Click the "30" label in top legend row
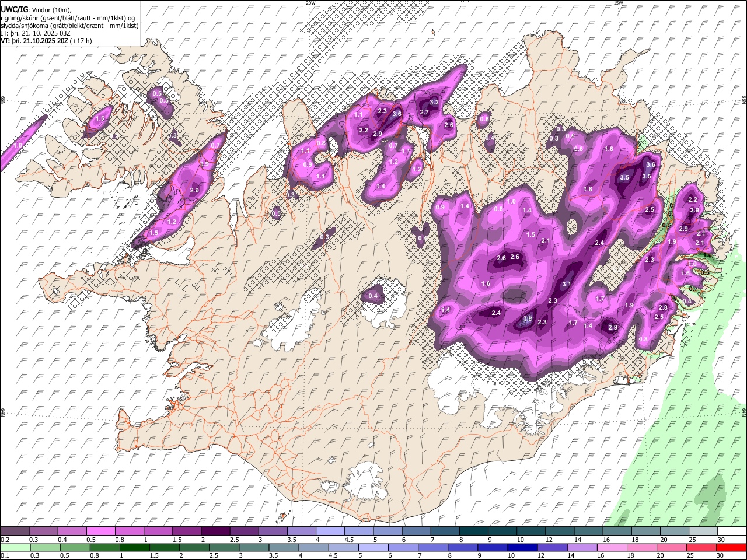This screenshot has height=560, width=747. (721, 540)
